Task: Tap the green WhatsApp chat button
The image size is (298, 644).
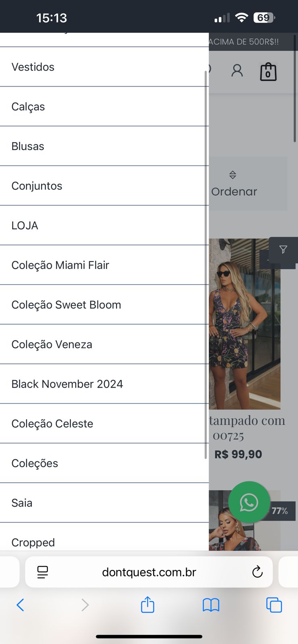Action: (x=249, y=502)
